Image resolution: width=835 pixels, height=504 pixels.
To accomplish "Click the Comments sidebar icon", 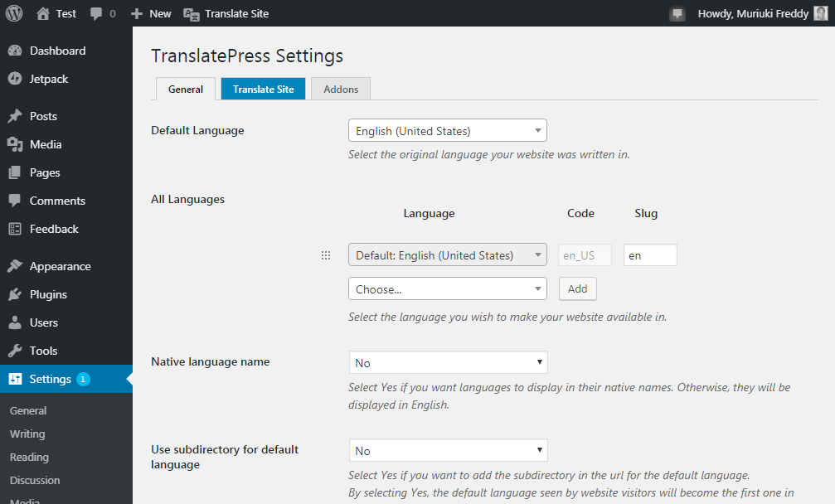I will point(15,201).
